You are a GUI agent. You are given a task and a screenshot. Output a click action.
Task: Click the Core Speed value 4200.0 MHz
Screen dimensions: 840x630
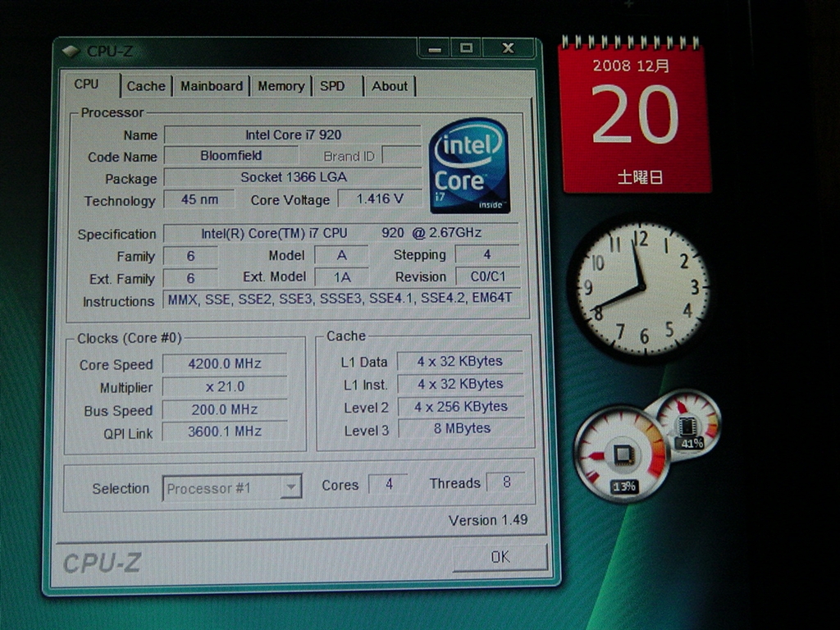[x=225, y=363]
